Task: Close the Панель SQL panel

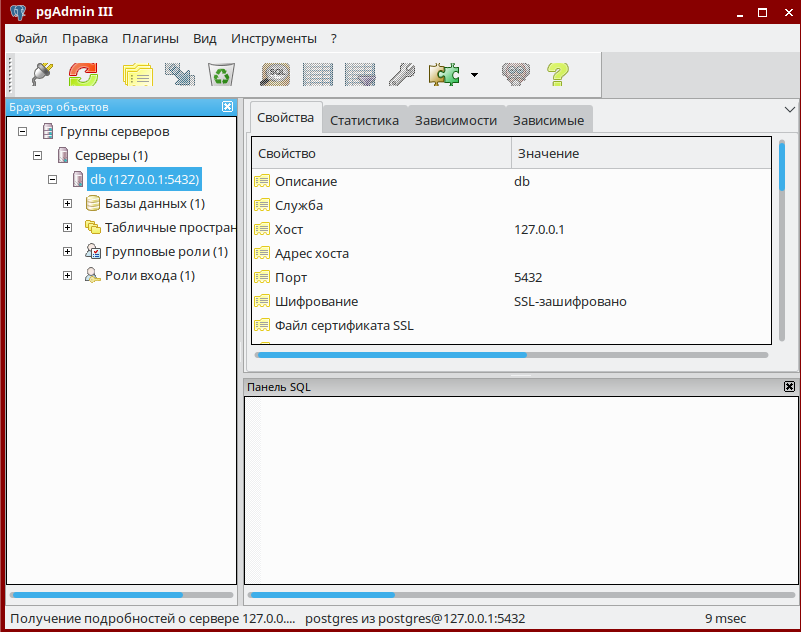Action: coord(789,387)
